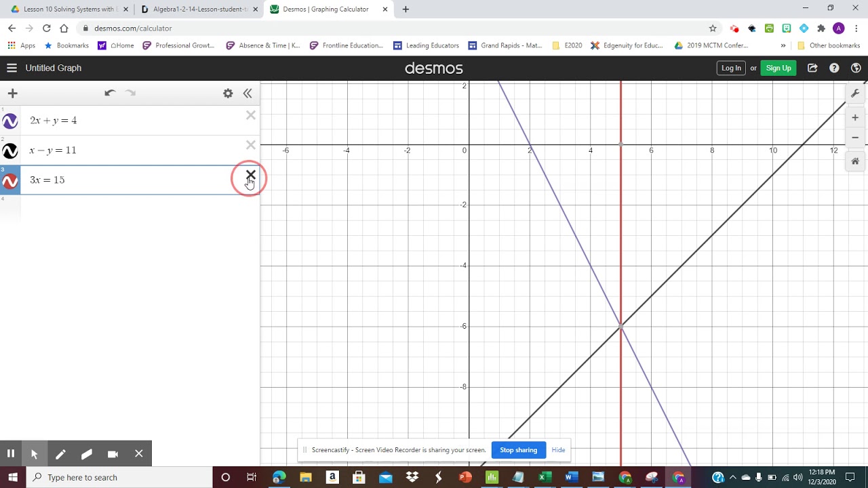
Task: Undo the last expression change
Action: point(110,93)
